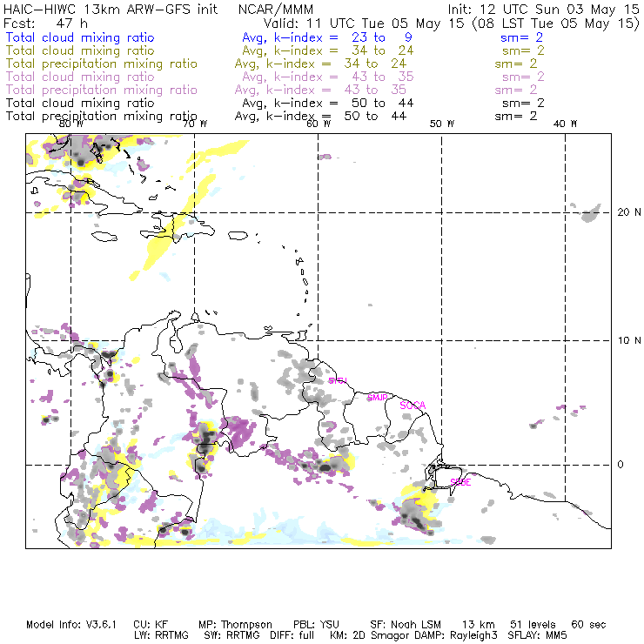Select the SYCJ station label
644x644 pixels.
[x=338, y=381]
